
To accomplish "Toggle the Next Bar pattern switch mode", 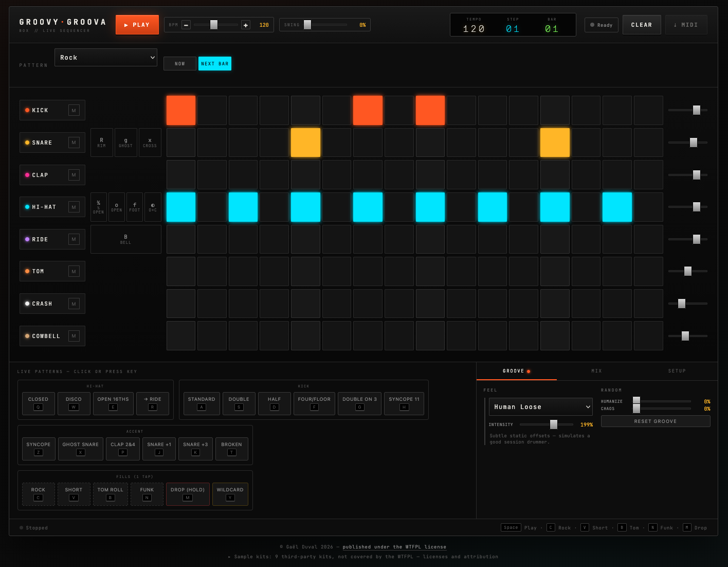I will point(215,64).
